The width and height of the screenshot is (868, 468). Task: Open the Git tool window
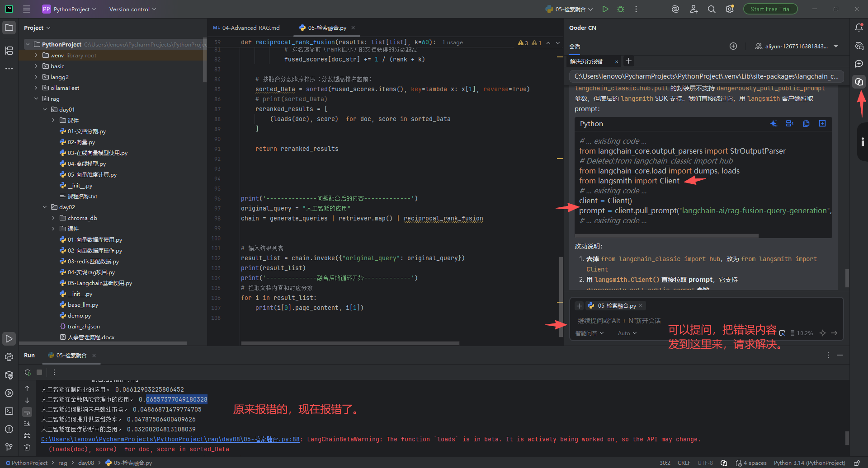click(x=9, y=447)
